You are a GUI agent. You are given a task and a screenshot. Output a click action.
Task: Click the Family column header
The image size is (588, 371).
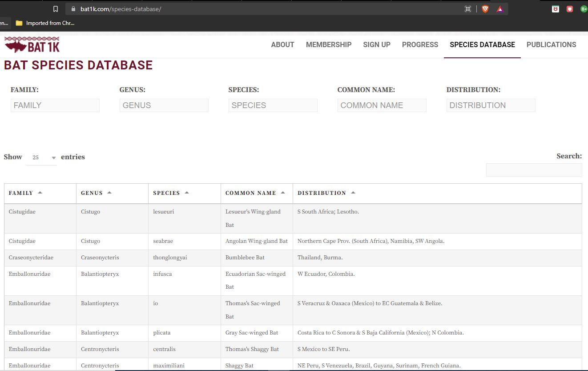(x=40, y=194)
